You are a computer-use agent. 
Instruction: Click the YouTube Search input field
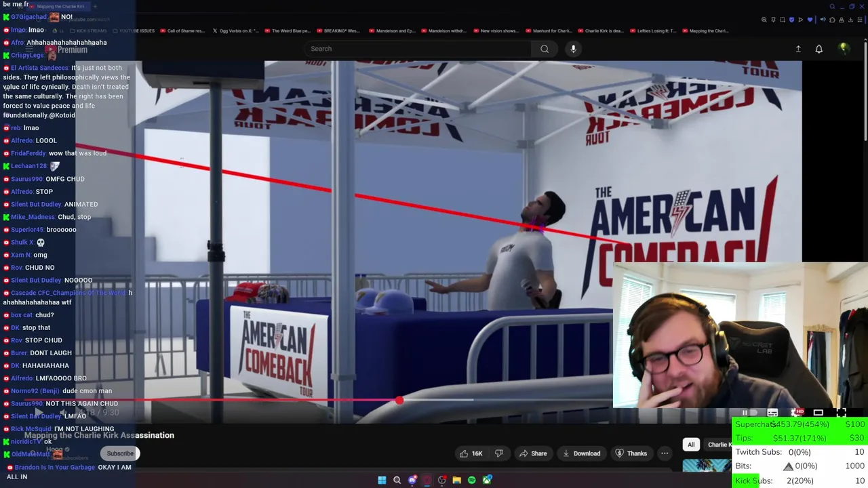[417, 49]
